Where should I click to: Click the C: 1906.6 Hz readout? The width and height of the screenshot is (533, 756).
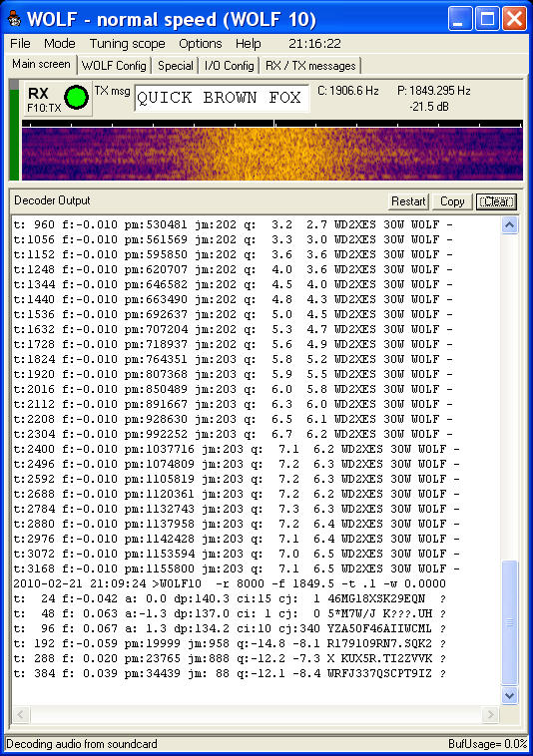coord(347,91)
